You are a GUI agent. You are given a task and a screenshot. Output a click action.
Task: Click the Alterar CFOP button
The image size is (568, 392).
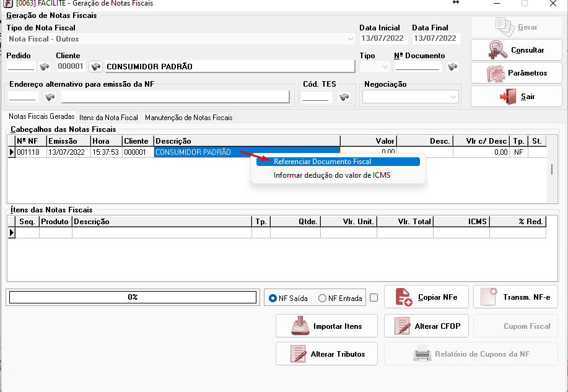[426, 326]
